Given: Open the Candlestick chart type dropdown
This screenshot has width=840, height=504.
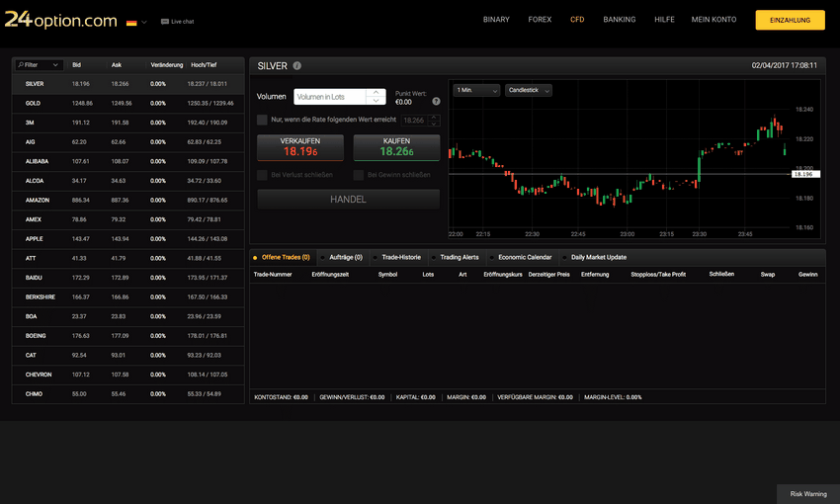Looking at the screenshot, I should 529,90.
